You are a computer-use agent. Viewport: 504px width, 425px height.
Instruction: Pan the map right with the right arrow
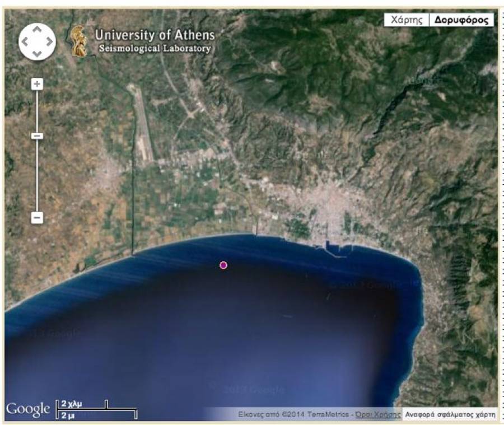tap(49, 41)
